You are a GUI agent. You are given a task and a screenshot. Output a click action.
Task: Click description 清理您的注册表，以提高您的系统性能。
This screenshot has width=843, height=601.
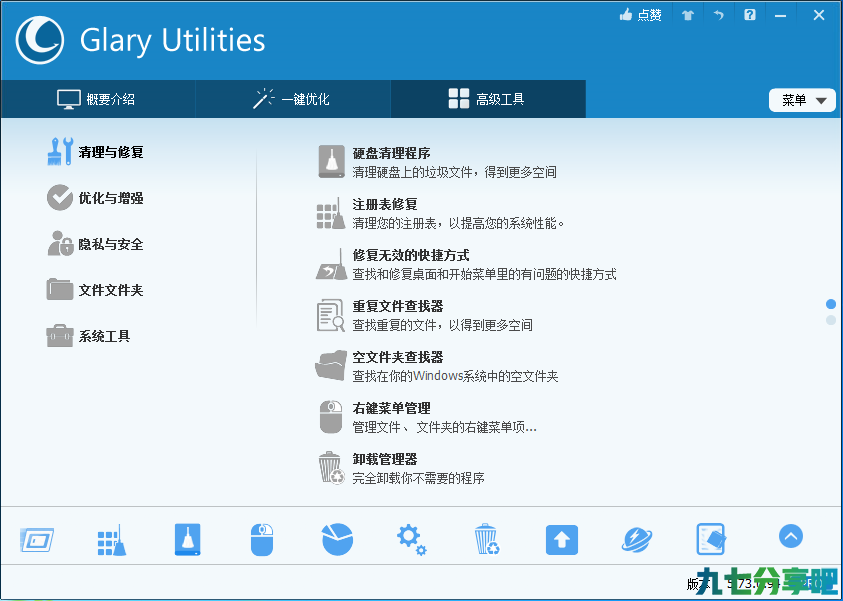459,223
